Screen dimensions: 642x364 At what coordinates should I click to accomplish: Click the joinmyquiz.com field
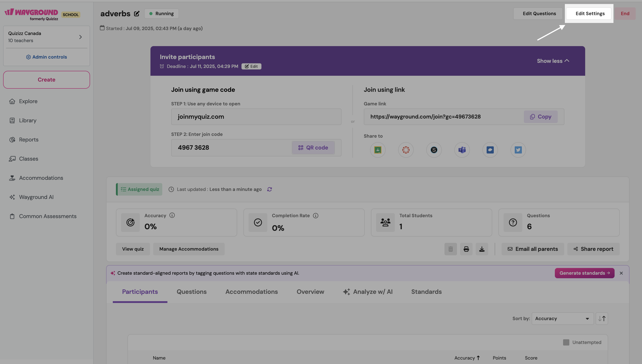[x=256, y=117]
